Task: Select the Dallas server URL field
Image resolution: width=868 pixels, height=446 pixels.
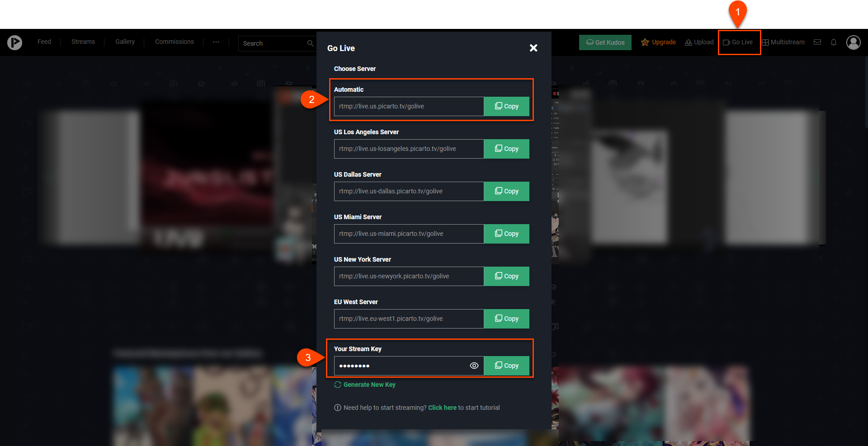Action: (x=409, y=191)
